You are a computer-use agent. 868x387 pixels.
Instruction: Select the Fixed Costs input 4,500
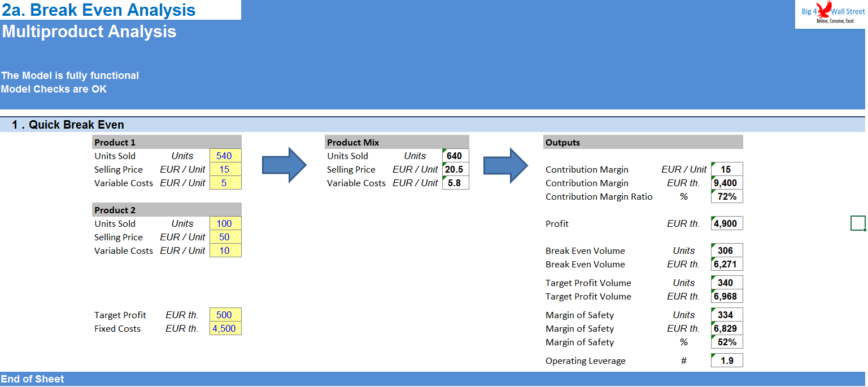click(225, 328)
